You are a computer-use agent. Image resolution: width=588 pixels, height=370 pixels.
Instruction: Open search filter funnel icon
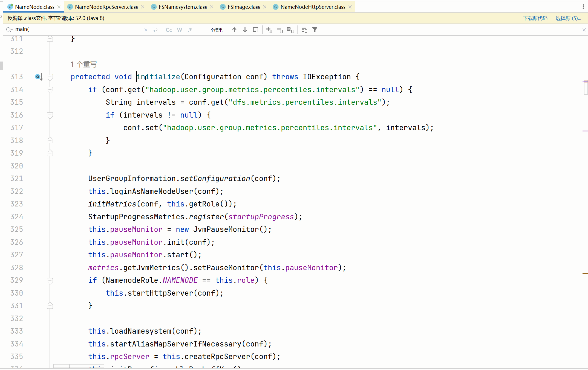pos(315,30)
